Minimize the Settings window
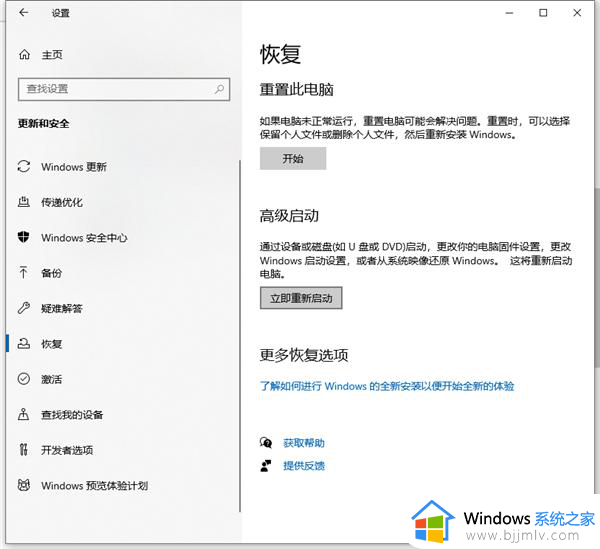This screenshot has height=549, width=600. [509, 13]
